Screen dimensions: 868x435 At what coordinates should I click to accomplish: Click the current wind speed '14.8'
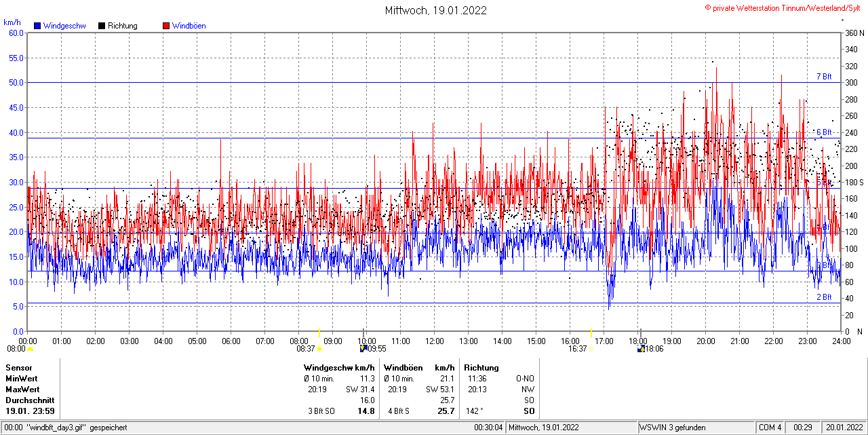(366, 411)
